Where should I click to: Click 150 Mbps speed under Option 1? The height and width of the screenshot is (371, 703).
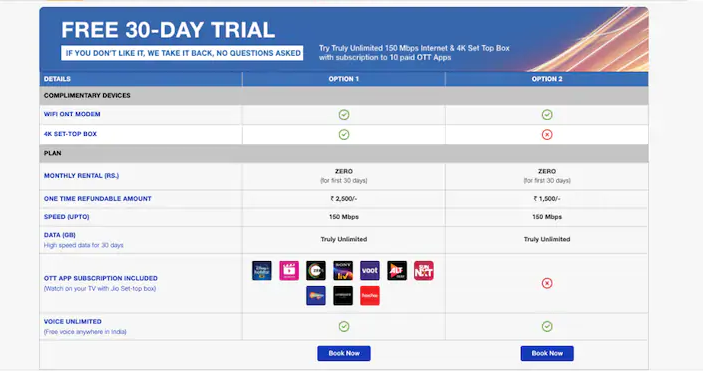344,217
